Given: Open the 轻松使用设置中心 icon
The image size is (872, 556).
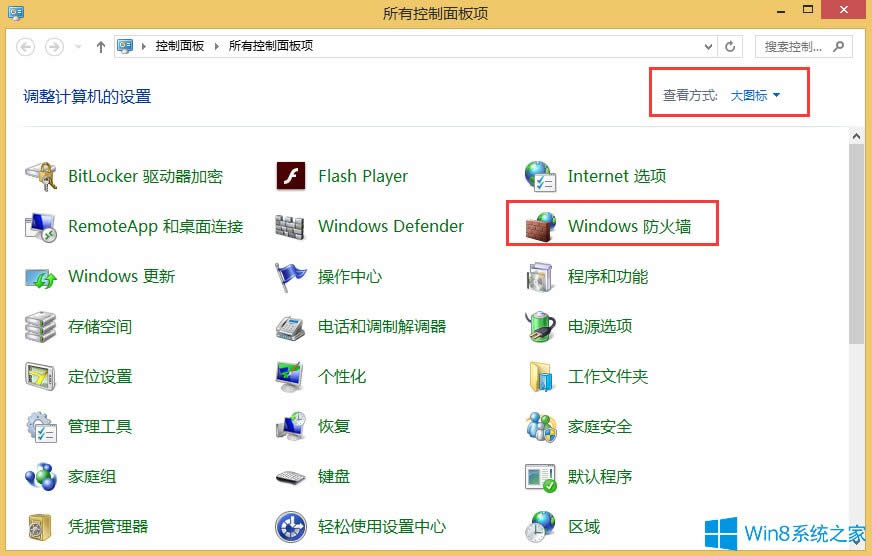Looking at the screenshot, I should coord(290,527).
